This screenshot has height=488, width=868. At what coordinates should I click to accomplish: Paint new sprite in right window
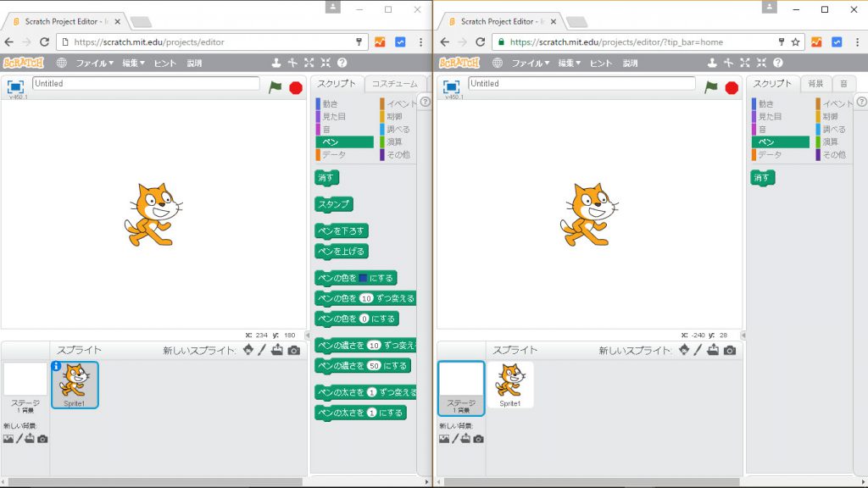698,350
